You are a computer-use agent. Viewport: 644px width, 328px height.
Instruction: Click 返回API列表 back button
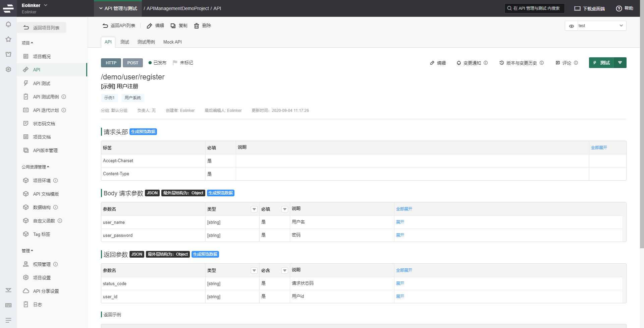[119, 26]
